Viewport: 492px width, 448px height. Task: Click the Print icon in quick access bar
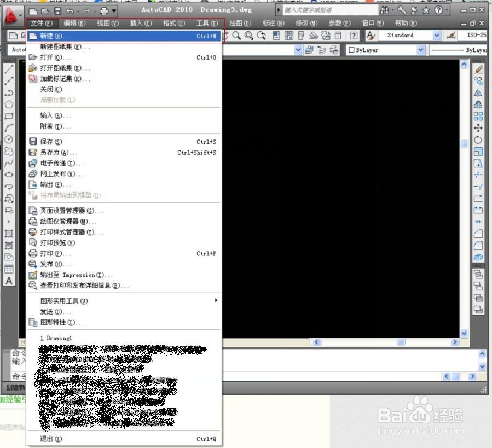[x=104, y=11]
